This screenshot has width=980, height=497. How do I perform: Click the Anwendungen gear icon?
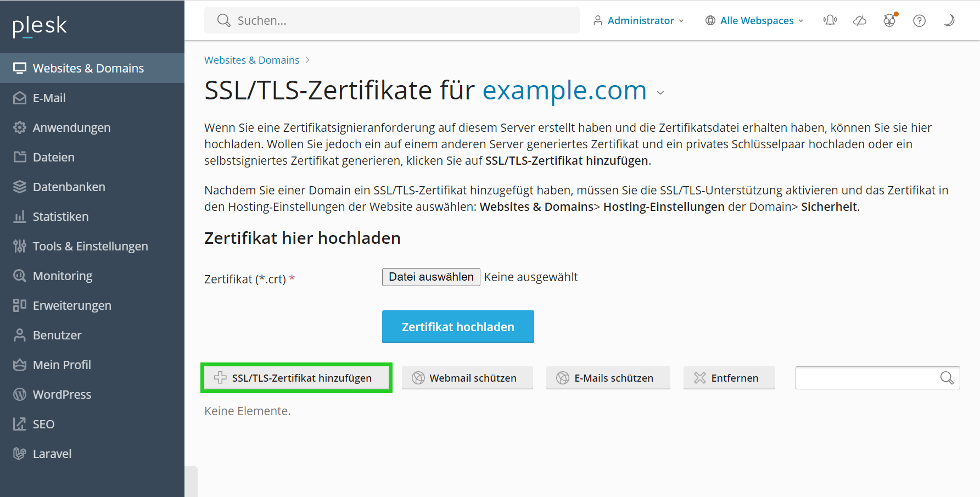tap(20, 127)
